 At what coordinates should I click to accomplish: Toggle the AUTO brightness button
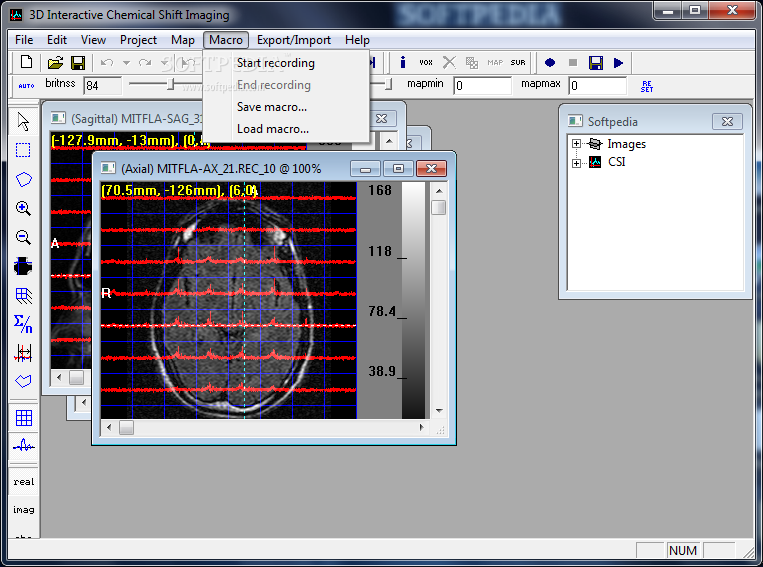click(26, 86)
